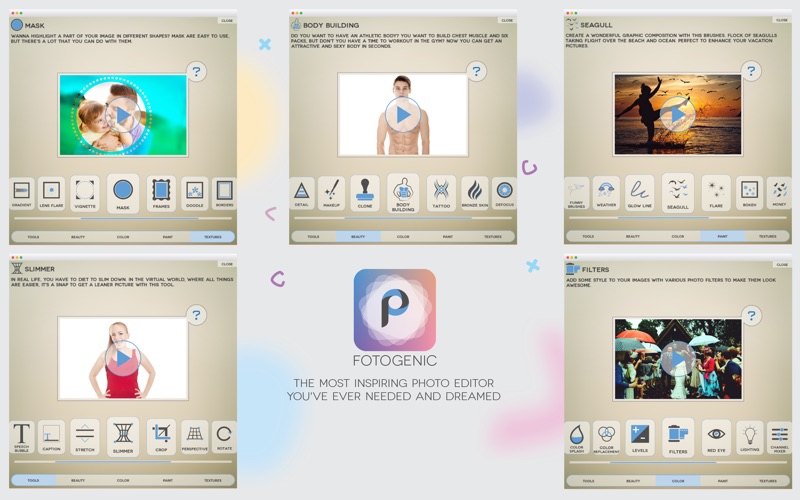Screen dimensions: 800x500
Task: Play the Filters wedding demo video
Action: tap(678, 359)
